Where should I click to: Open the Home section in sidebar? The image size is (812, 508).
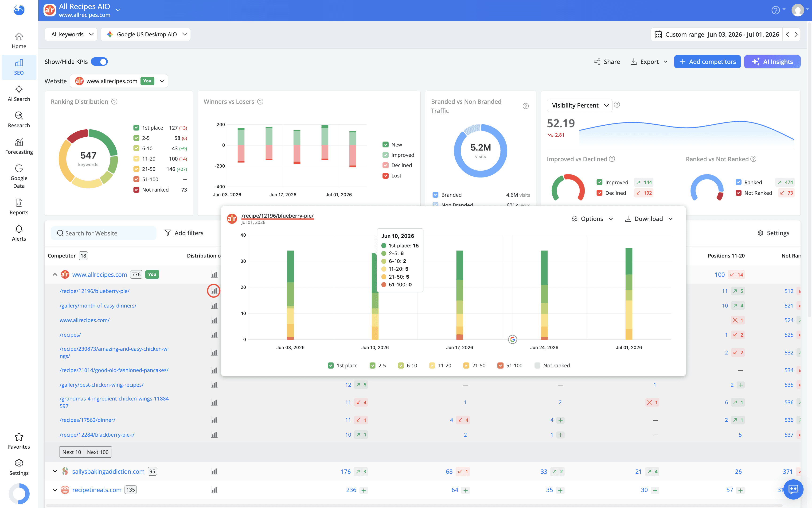(x=19, y=41)
